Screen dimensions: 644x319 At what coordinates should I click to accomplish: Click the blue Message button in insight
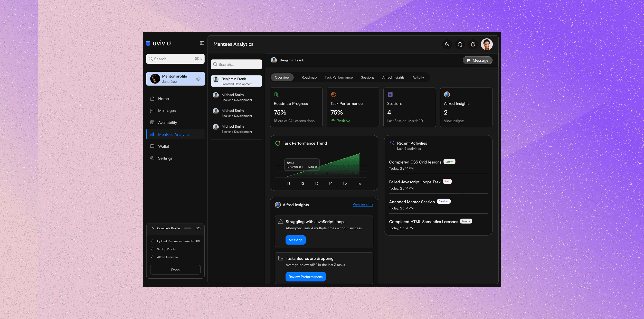296,240
